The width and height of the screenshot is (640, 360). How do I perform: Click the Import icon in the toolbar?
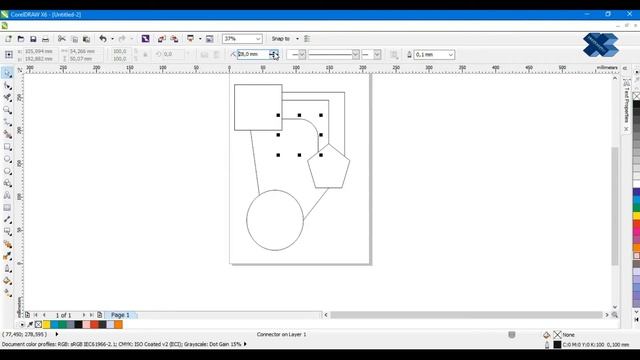coord(162,39)
